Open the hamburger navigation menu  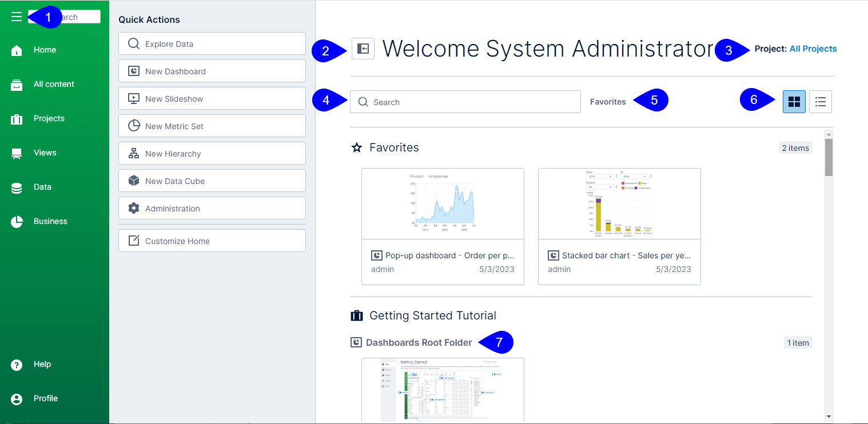pos(16,17)
